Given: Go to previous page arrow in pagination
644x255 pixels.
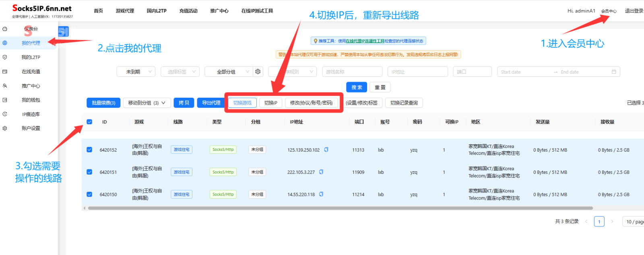Looking at the screenshot, I should 586,222.
